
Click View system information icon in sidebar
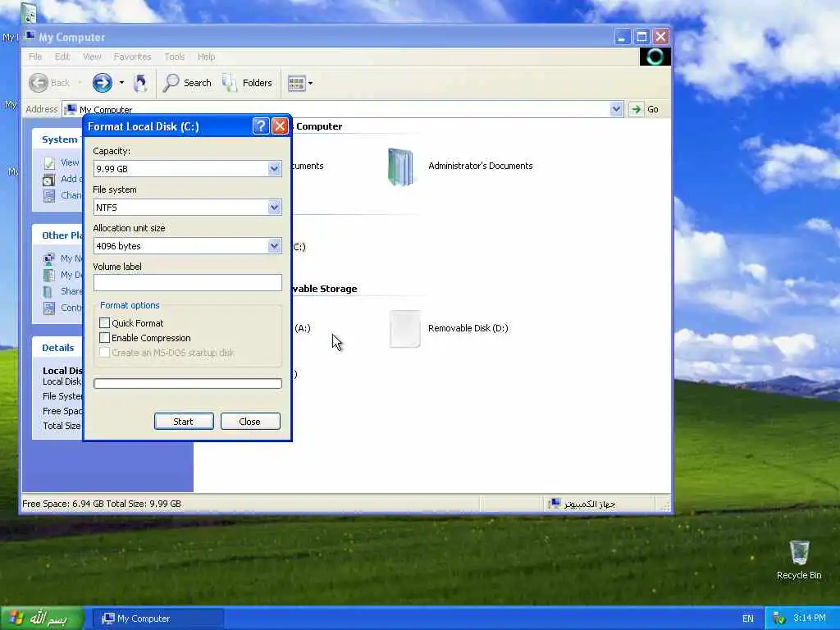pos(49,163)
